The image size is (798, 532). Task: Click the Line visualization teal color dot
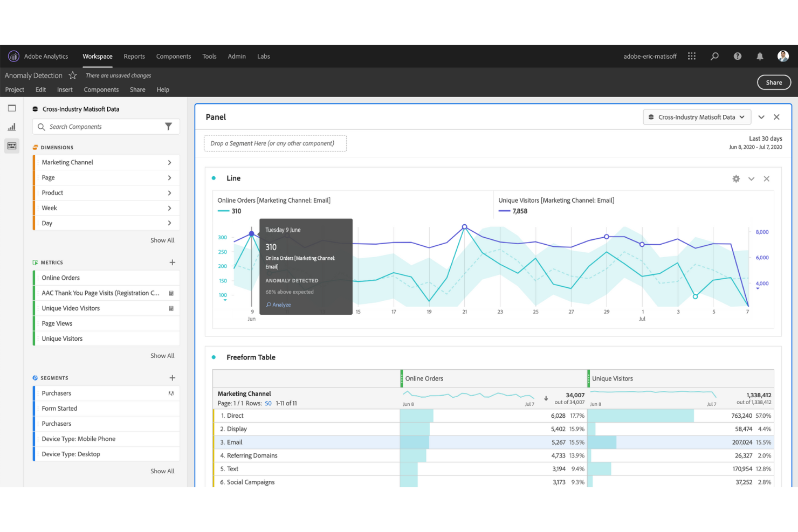[214, 178]
